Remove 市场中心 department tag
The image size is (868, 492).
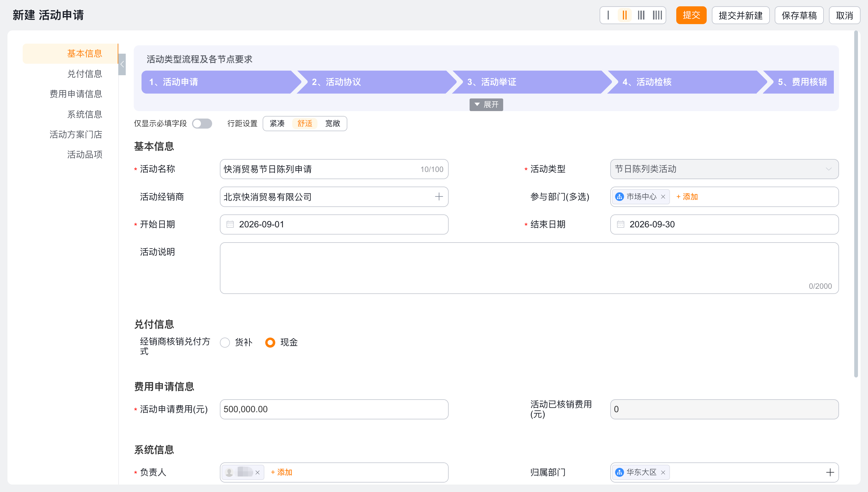663,197
